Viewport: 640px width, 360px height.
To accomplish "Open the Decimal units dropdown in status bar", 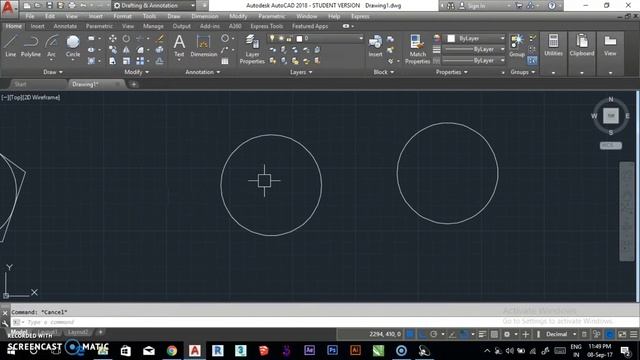I will point(561,334).
